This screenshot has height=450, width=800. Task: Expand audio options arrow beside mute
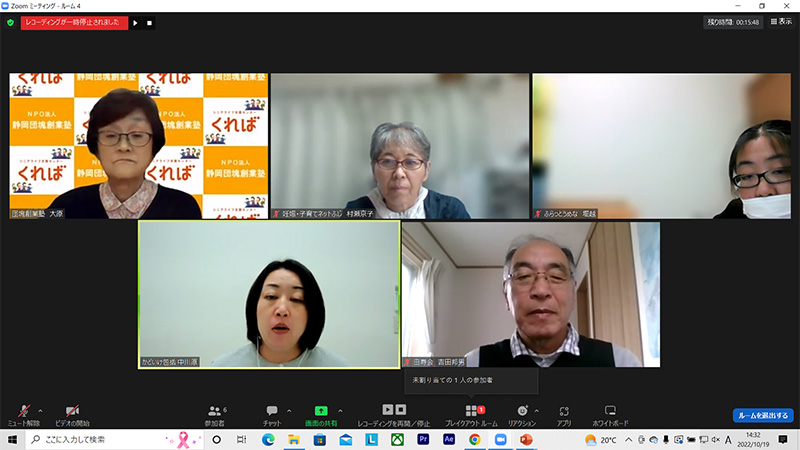click(40, 410)
